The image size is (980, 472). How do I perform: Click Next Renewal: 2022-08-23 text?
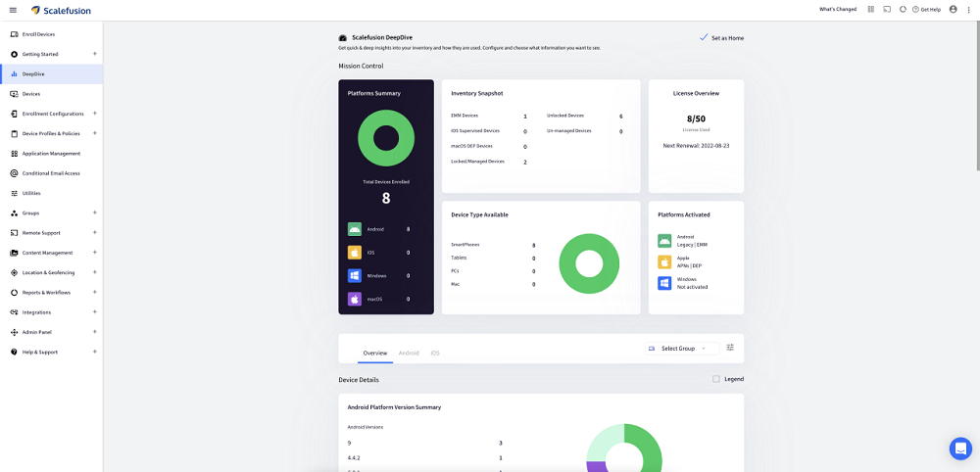click(x=696, y=146)
